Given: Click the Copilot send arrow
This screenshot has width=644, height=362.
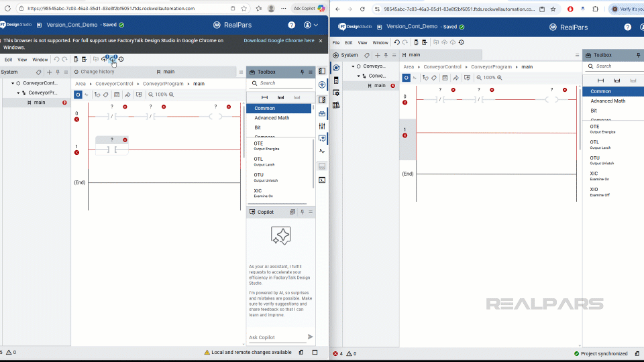Looking at the screenshot, I should click(x=310, y=337).
